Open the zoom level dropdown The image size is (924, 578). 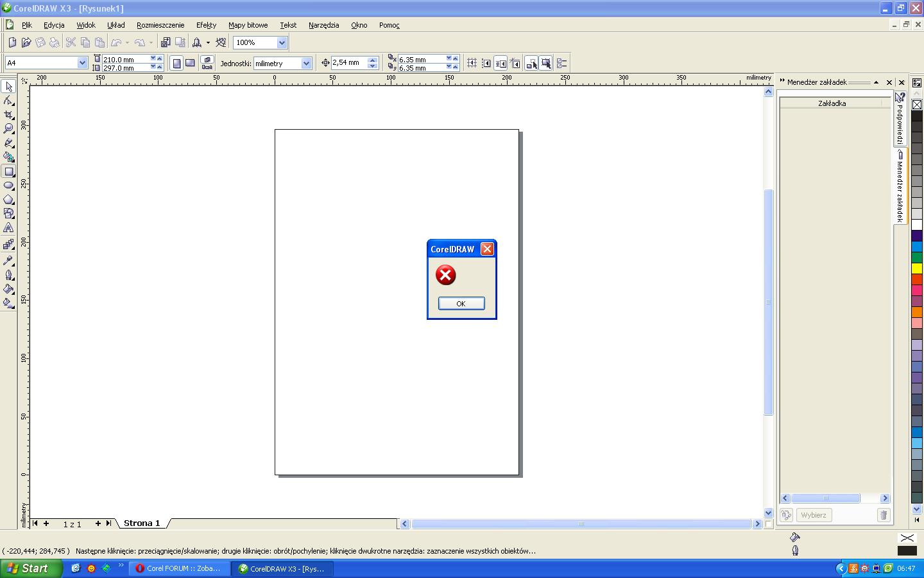281,42
